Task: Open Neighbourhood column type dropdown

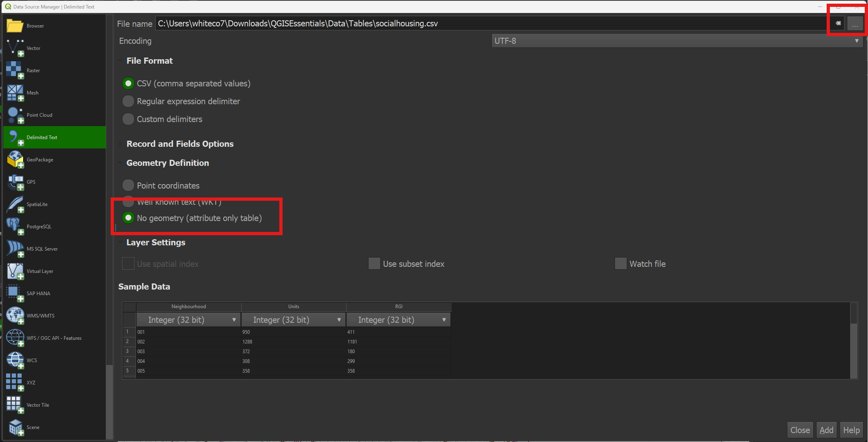Action: click(189, 320)
